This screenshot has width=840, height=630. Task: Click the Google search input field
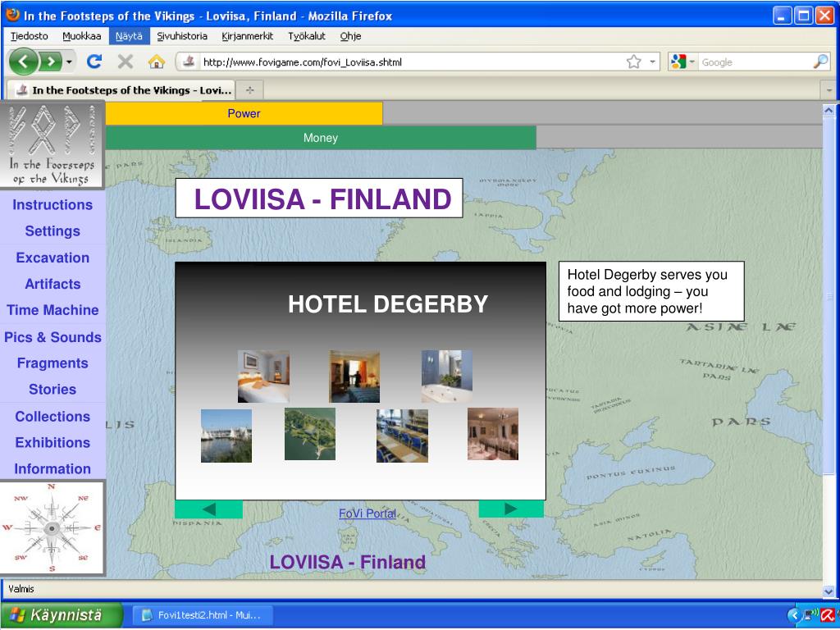pyautogui.click(x=756, y=62)
